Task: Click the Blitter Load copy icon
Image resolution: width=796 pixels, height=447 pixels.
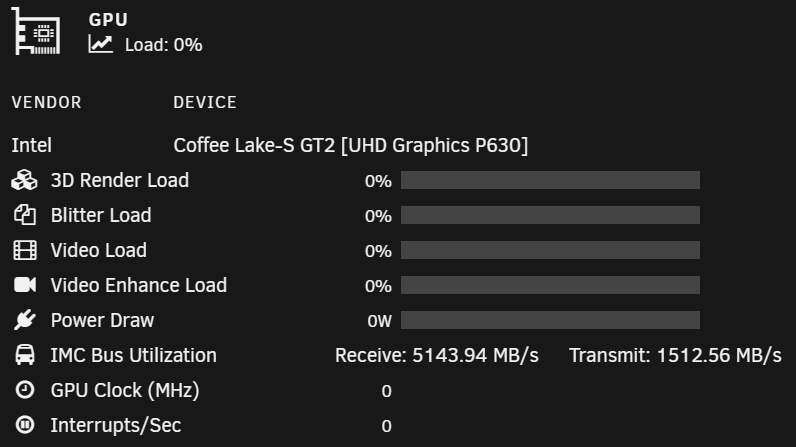Action: coord(24,215)
